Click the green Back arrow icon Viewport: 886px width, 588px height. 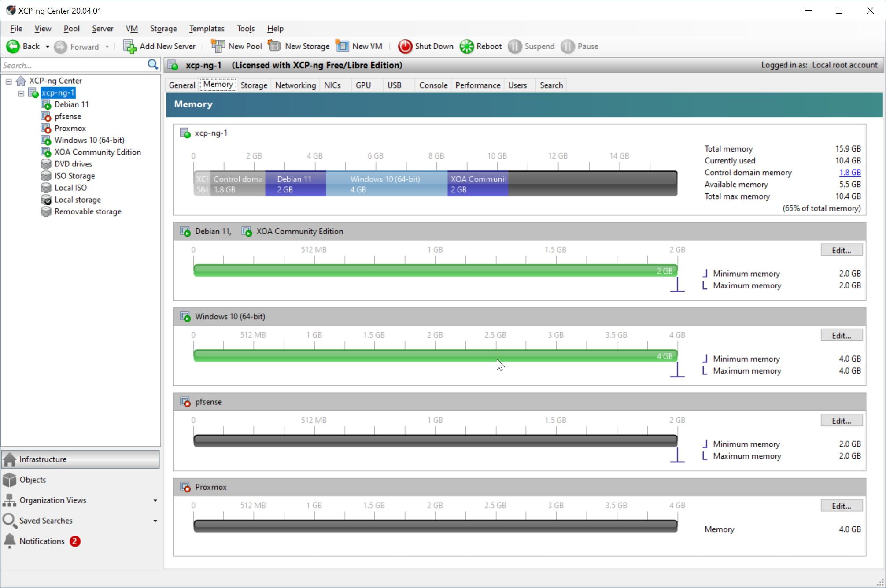[x=13, y=46]
